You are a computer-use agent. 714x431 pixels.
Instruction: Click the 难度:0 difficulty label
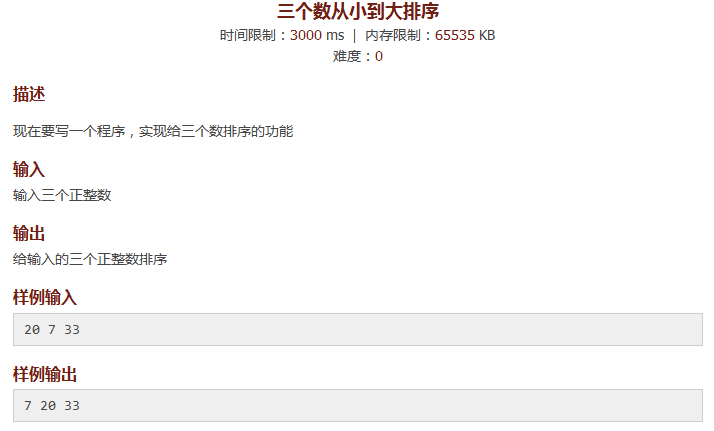pyautogui.click(x=357, y=56)
